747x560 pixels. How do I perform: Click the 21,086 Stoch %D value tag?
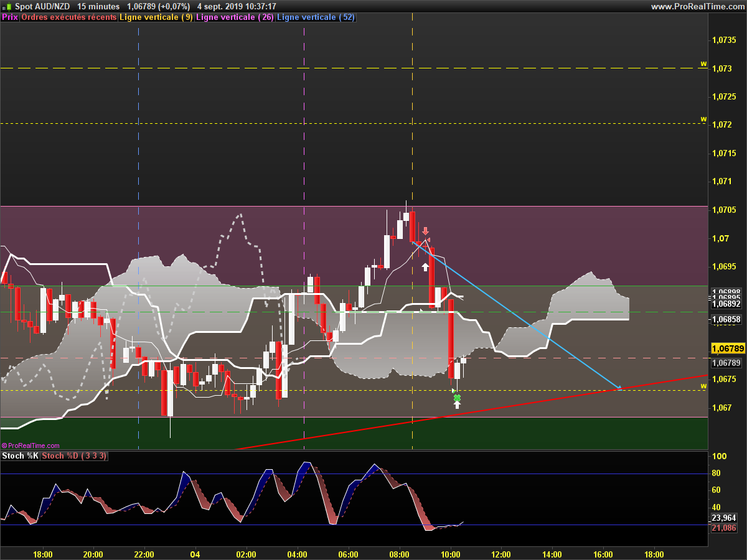pyautogui.click(x=724, y=528)
